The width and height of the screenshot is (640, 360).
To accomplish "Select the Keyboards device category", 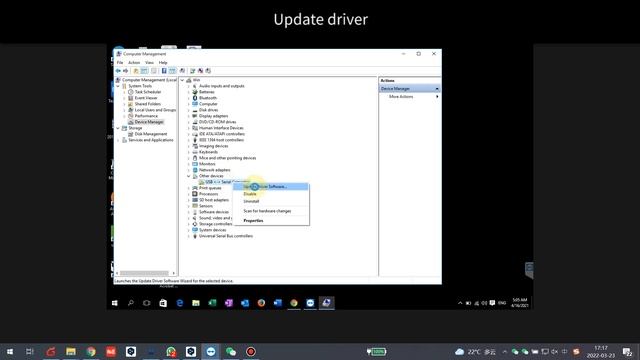I will (208, 152).
